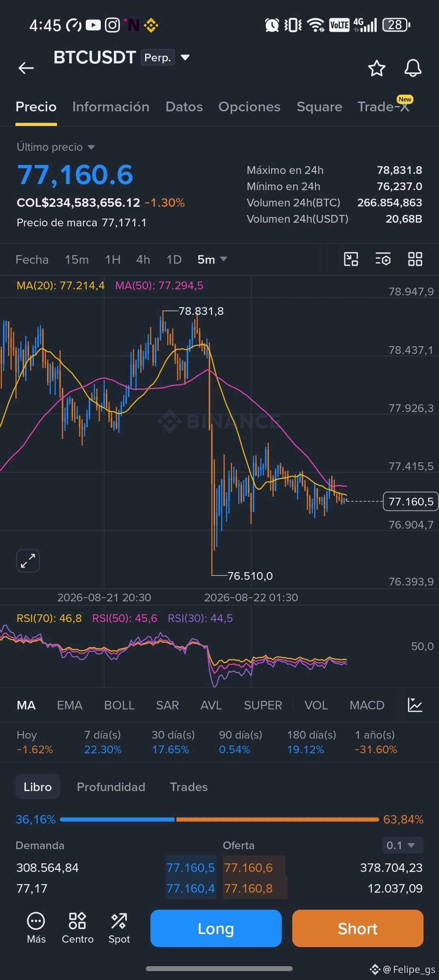Select the 1H timeframe
The height and width of the screenshot is (980, 439).
(x=113, y=259)
